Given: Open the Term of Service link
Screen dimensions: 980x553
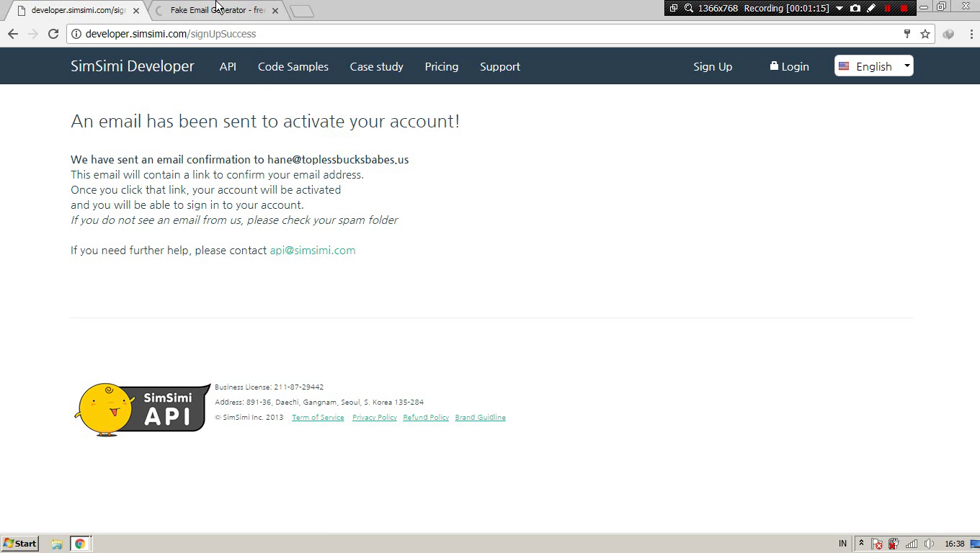Looking at the screenshot, I should 318,418.
